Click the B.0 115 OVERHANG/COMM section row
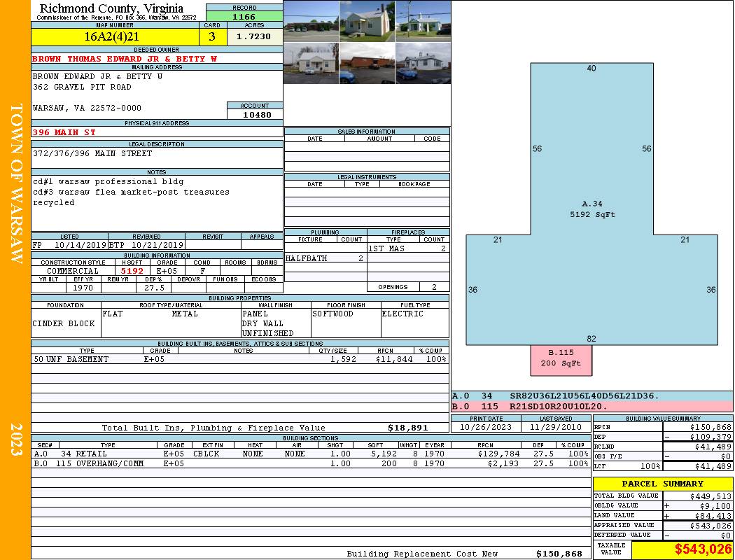735x560 pixels. click(308, 463)
